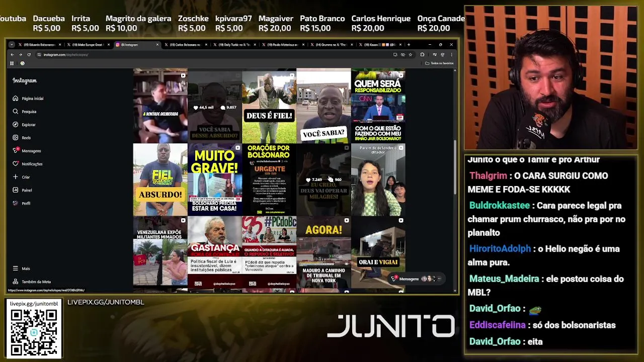The width and height of the screenshot is (644, 362).
Task: Open the browser extensions menu
Action: coord(422,54)
